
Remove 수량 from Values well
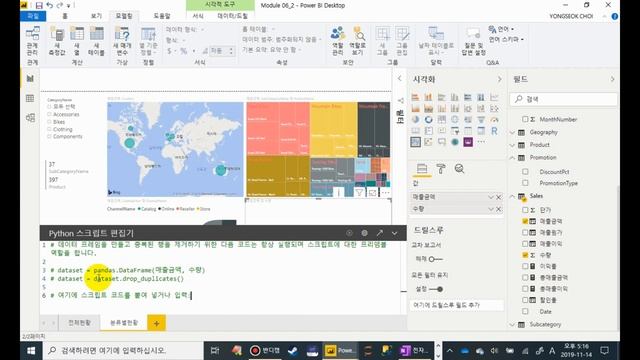[x=498, y=209]
